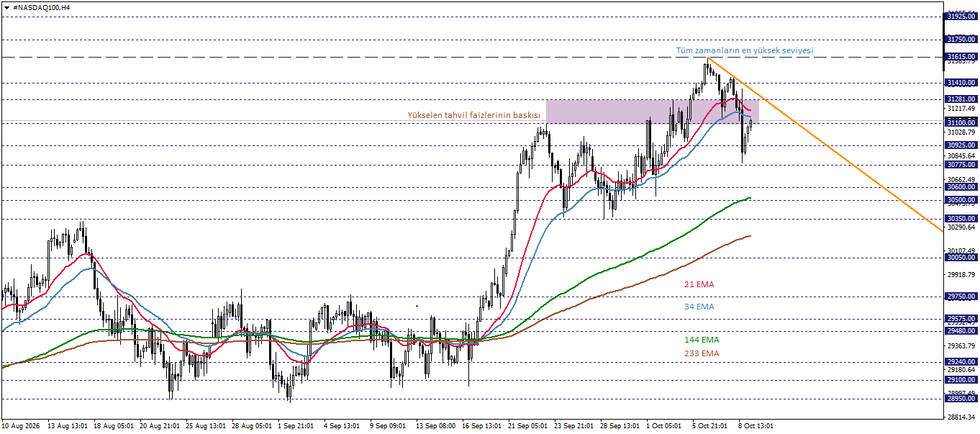Click the 31750.00 price level tag
980x434 pixels.
(961, 40)
